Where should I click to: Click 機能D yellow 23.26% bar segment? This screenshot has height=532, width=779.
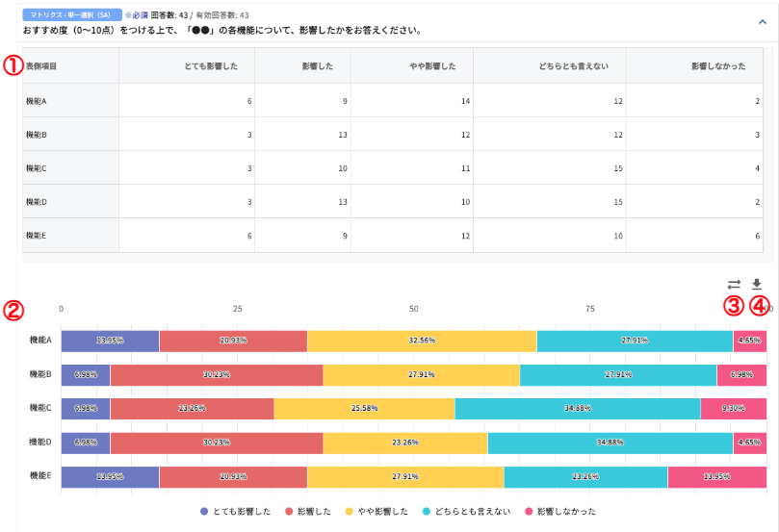click(405, 443)
